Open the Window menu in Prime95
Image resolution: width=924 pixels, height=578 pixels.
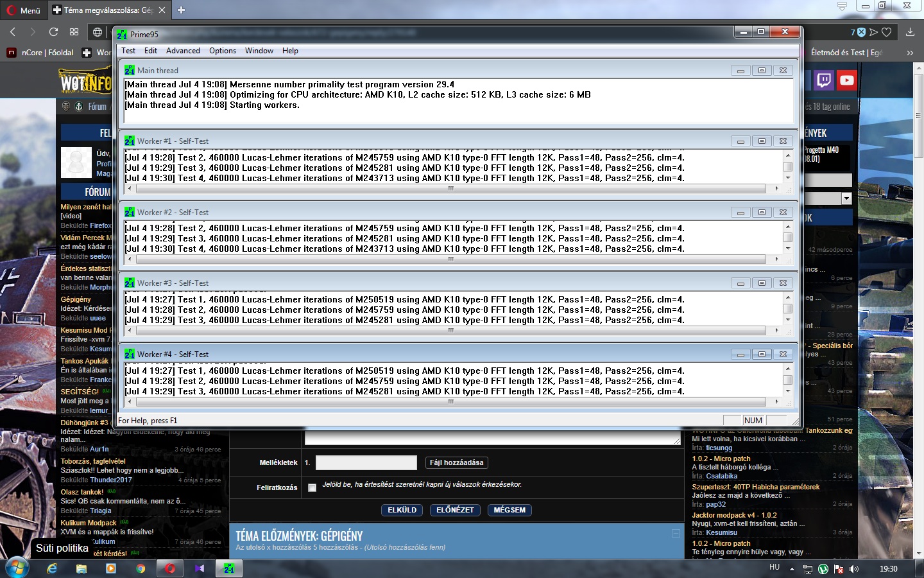pyautogui.click(x=259, y=51)
